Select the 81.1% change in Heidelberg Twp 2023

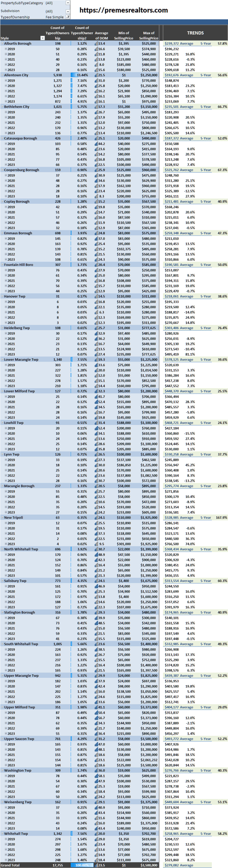(190, 354)
